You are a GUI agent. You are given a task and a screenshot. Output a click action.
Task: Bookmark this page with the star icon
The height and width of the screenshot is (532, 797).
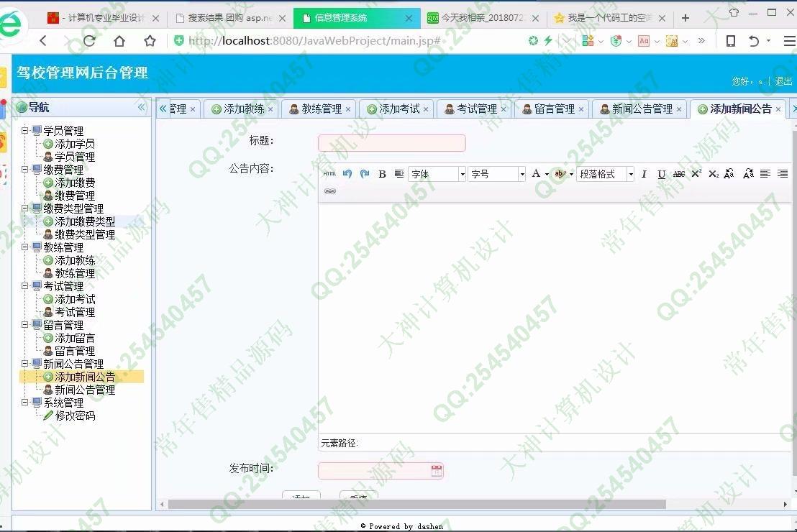(x=150, y=41)
